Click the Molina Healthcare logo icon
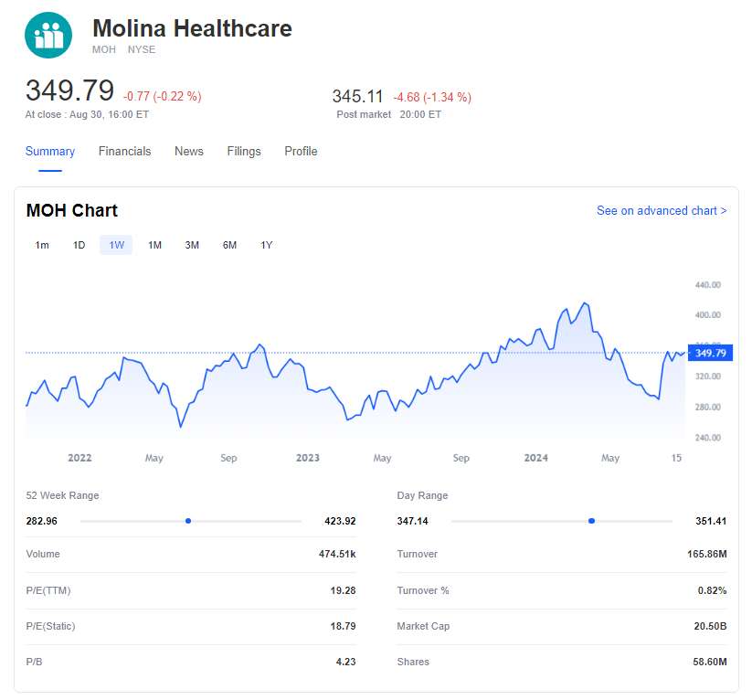752x700 pixels. tap(48, 36)
